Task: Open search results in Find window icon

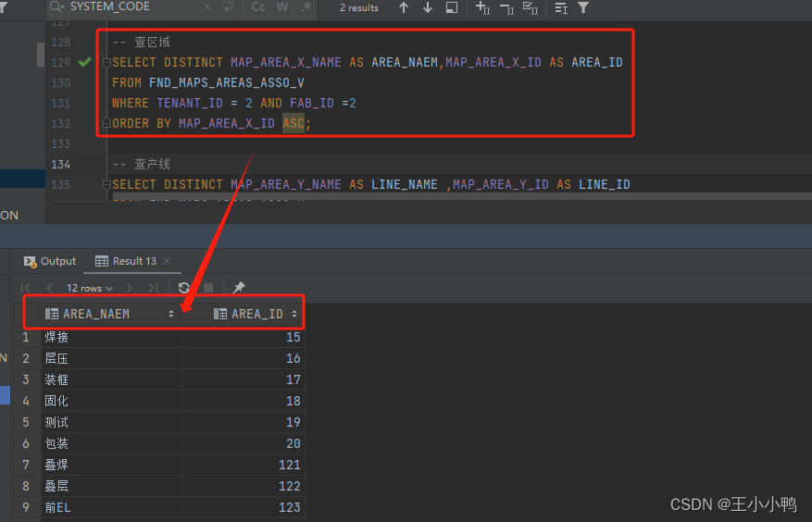Action: coord(561,7)
